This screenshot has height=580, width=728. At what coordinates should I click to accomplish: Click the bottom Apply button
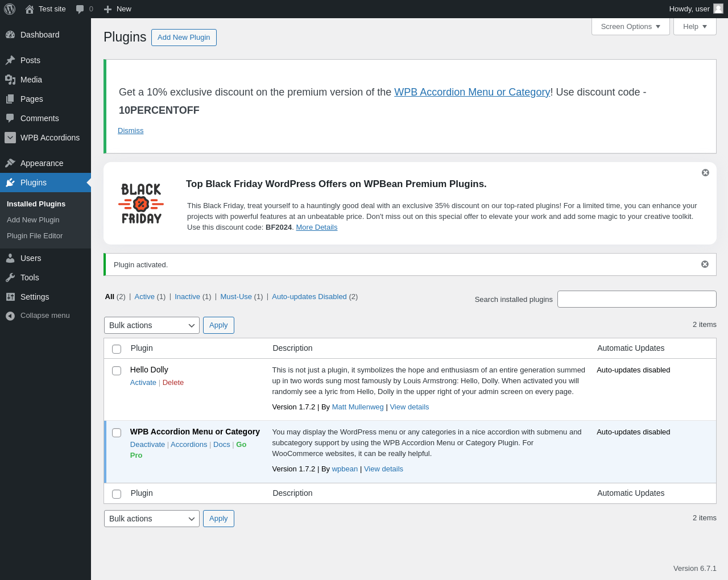(x=218, y=519)
